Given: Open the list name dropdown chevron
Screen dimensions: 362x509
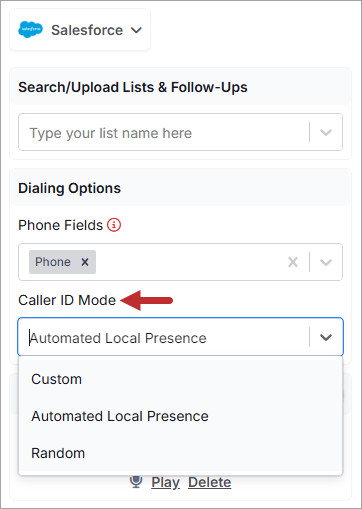Looking at the screenshot, I should tap(326, 132).
